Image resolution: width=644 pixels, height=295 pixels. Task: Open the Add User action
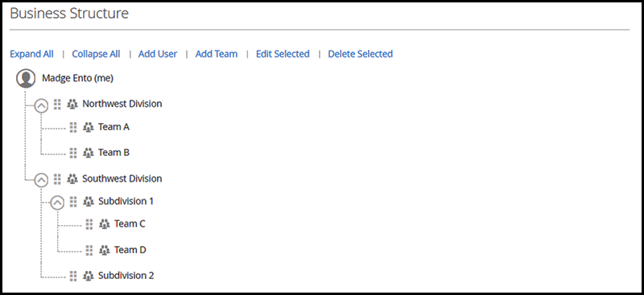pos(158,54)
